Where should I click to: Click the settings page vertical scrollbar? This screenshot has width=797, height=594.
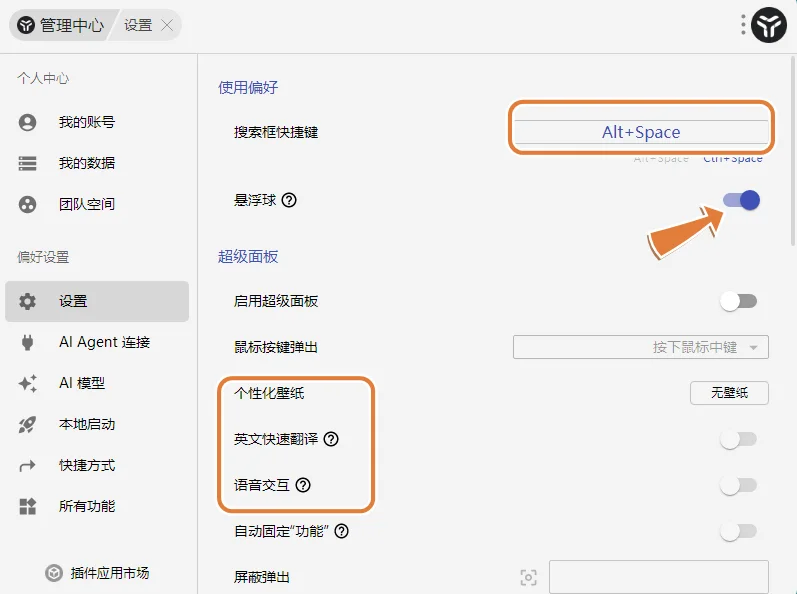click(x=793, y=150)
